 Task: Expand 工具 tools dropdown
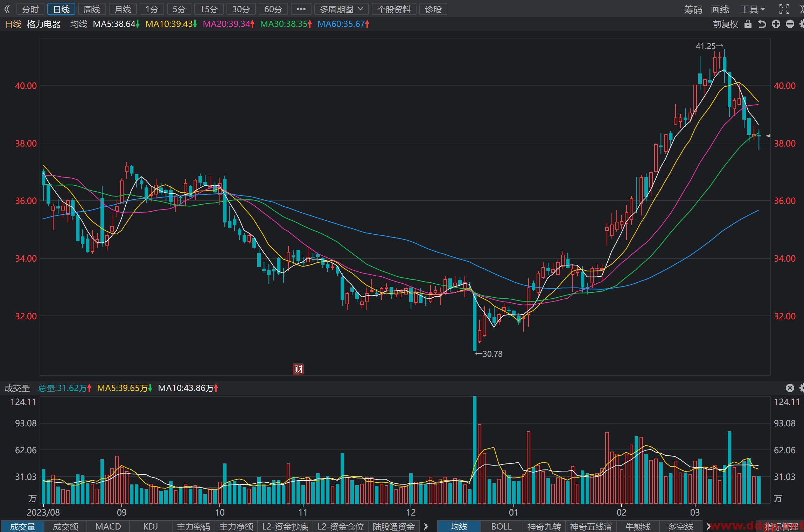coord(753,9)
